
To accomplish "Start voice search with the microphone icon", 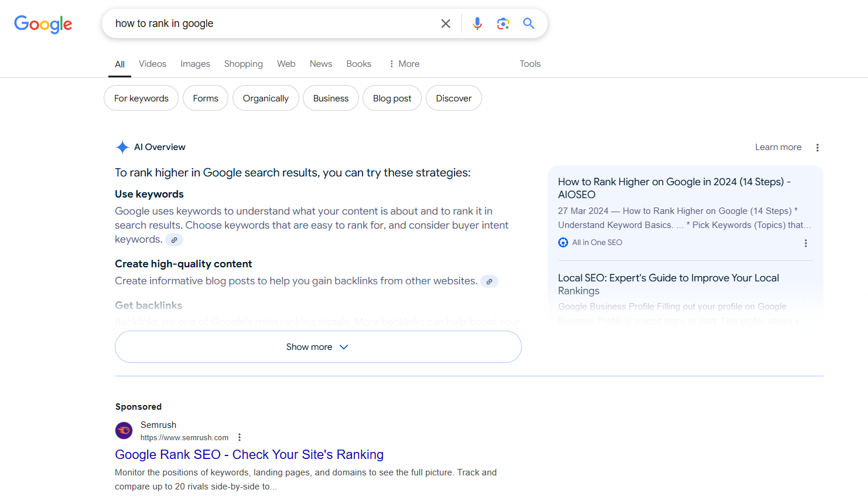I will (x=477, y=23).
